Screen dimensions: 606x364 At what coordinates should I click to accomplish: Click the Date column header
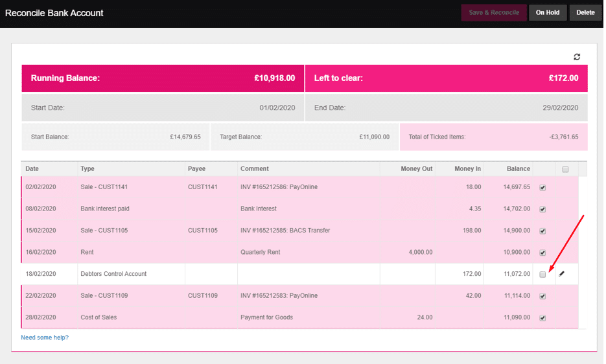tap(32, 169)
